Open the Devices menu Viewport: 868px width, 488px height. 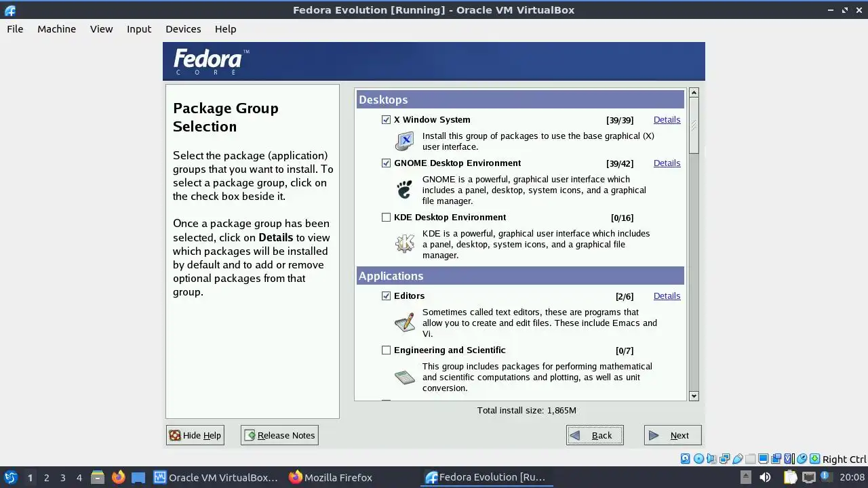[x=183, y=29]
